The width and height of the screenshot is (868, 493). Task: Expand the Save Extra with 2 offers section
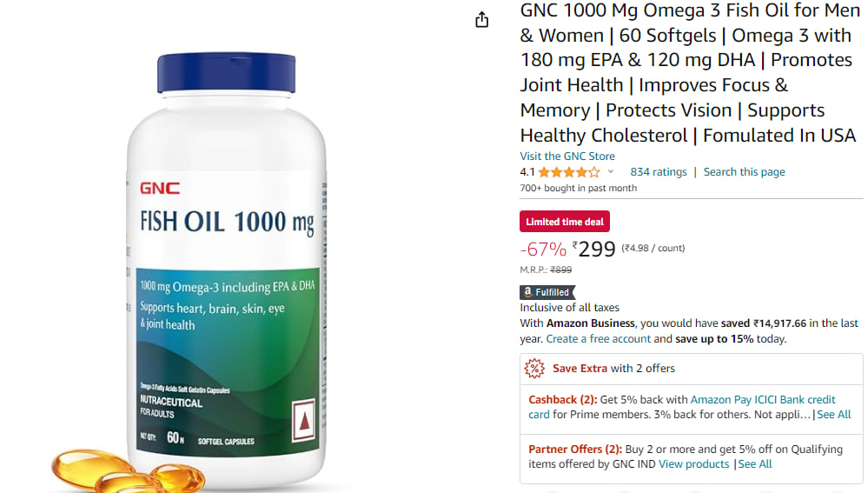692,369
